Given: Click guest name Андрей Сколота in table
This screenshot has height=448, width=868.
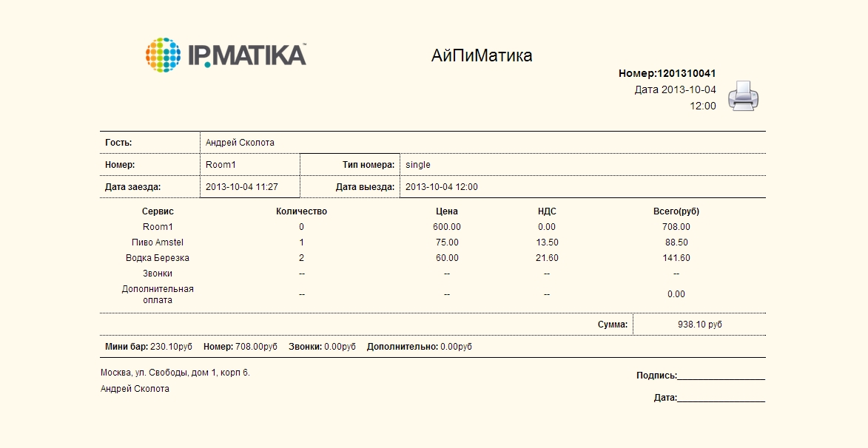Looking at the screenshot, I should point(240,143).
